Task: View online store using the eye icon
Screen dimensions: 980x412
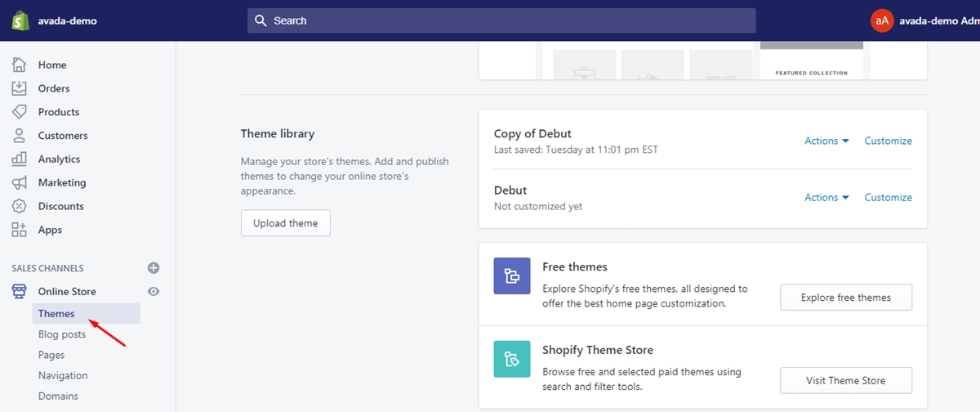Action: click(154, 291)
